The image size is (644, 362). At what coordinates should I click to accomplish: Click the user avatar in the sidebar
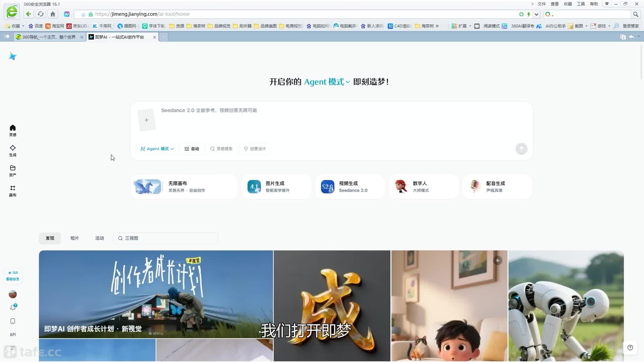pyautogui.click(x=13, y=294)
